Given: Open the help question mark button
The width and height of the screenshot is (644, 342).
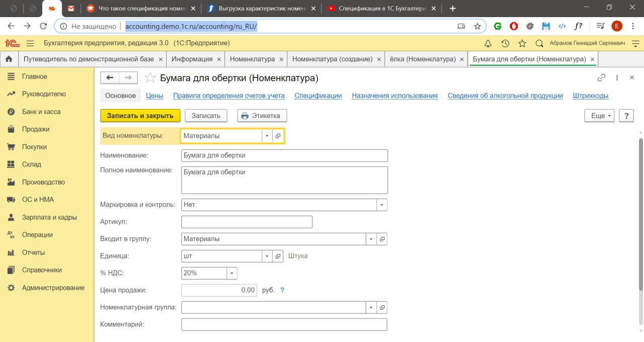Looking at the screenshot, I should coord(626,116).
